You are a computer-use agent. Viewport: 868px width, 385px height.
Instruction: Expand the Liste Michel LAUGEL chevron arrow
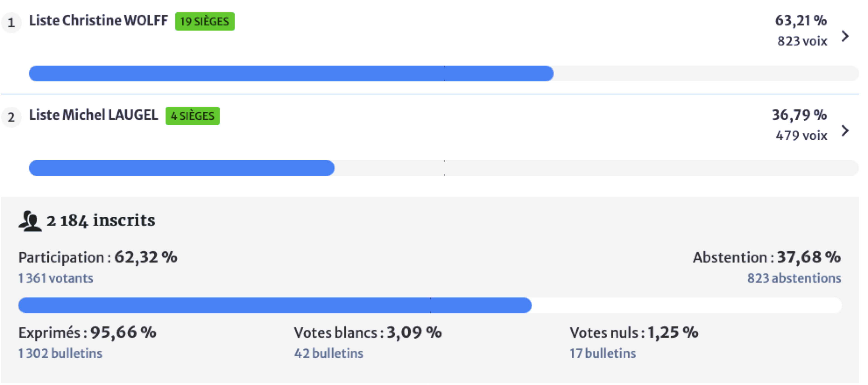845,131
